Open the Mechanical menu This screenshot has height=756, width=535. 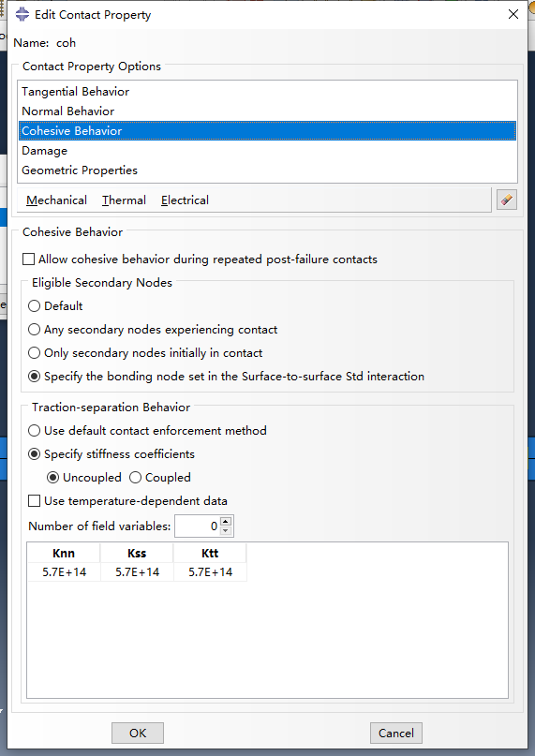(56, 200)
